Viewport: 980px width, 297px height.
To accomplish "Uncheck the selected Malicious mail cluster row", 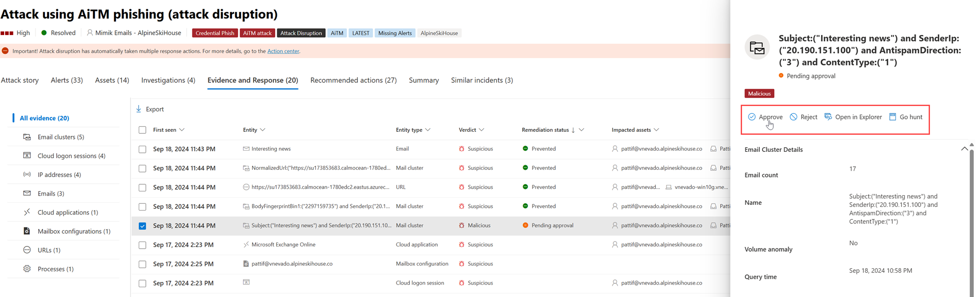I will [x=142, y=226].
